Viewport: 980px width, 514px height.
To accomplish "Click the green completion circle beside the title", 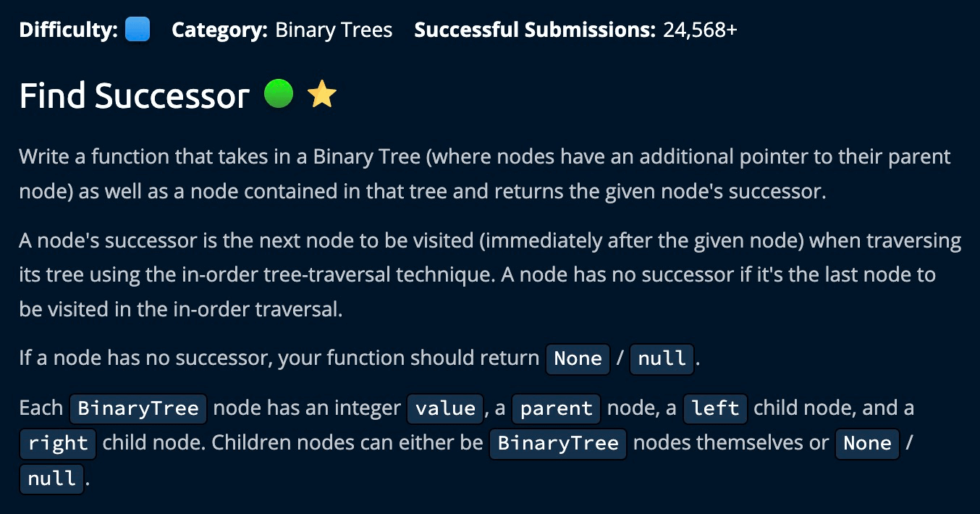I will point(279,94).
